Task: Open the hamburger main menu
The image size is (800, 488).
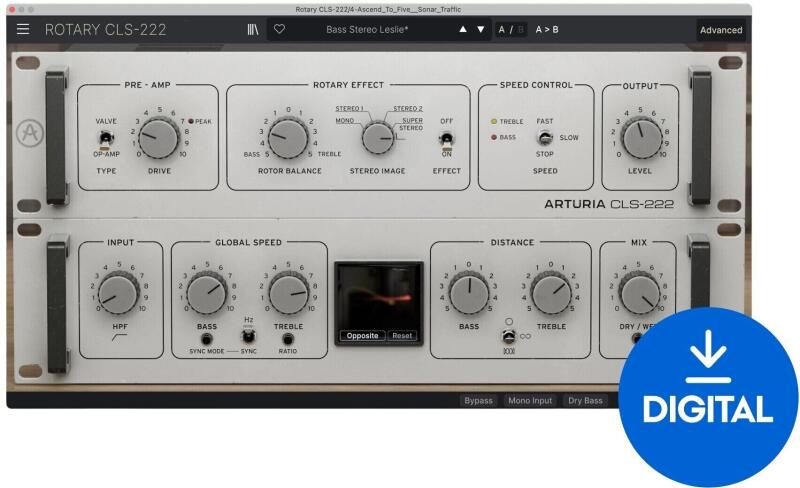Action: [x=23, y=30]
